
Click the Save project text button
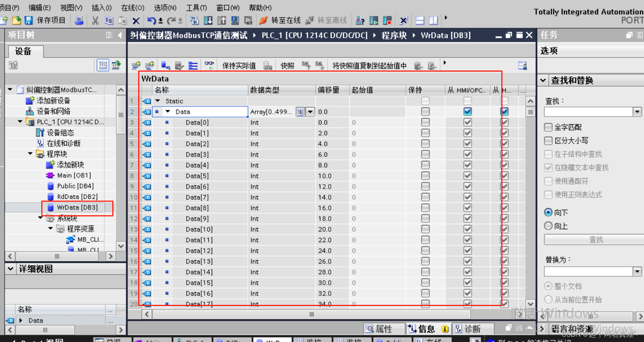[51, 20]
